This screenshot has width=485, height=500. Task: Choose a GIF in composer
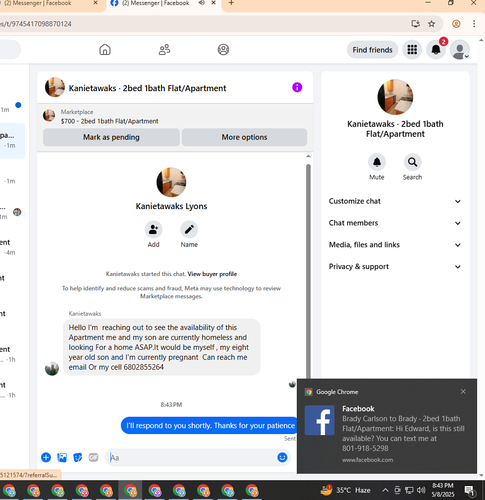[94, 457]
